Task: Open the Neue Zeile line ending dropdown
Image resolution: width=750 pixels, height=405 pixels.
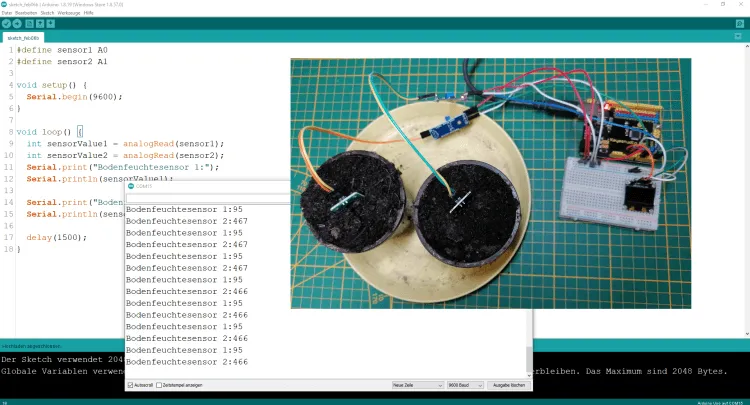Action: (x=415, y=384)
